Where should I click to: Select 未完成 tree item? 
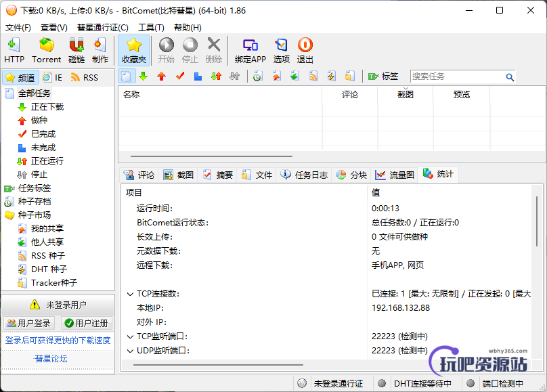(x=43, y=148)
